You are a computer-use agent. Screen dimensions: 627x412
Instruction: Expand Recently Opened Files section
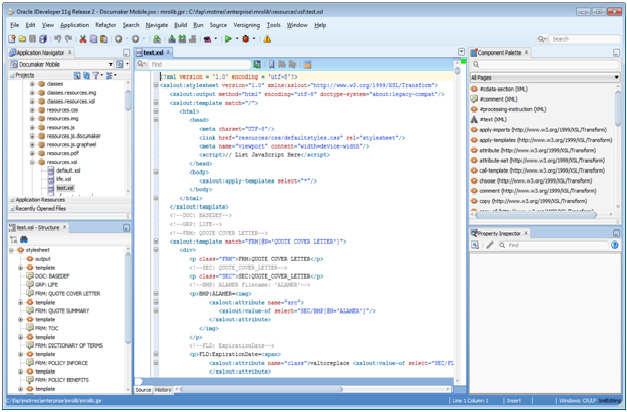41,208
